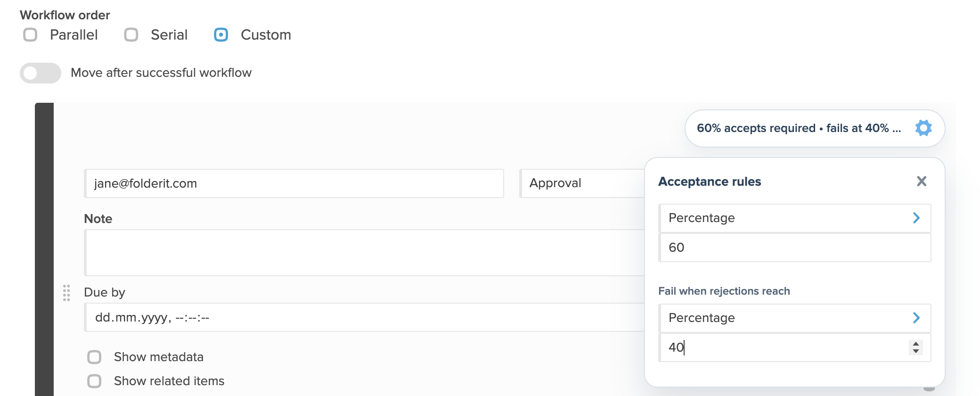The height and width of the screenshot is (396, 980).
Task: Toggle Move after successful workflow switch
Action: [x=41, y=73]
